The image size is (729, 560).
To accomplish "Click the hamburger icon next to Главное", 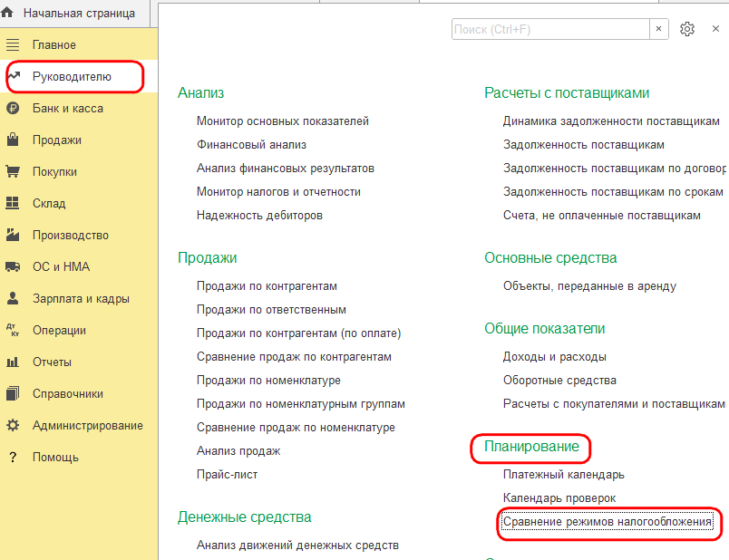I will (x=13, y=45).
